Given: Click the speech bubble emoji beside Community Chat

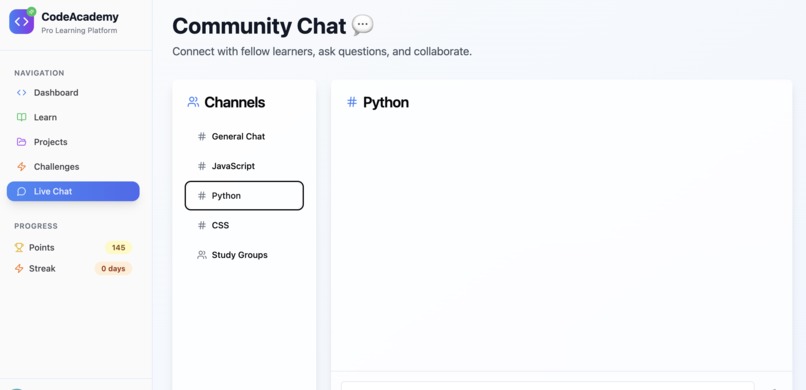Looking at the screenshot, I should coord(363,25).
